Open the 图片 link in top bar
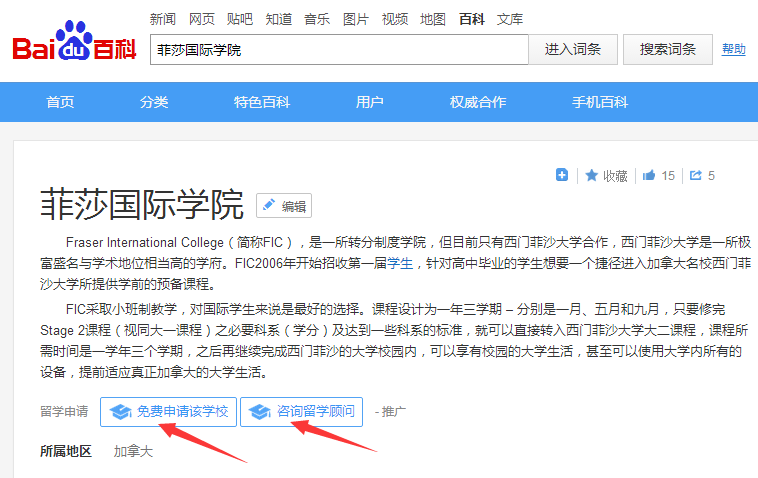758x478 pixels. tap(356, 19)
